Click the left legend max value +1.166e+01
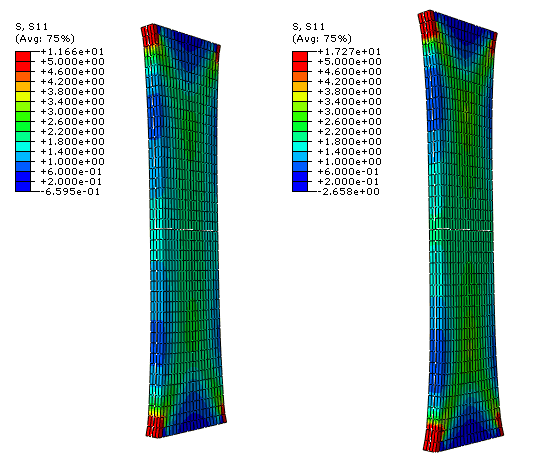 72,52
